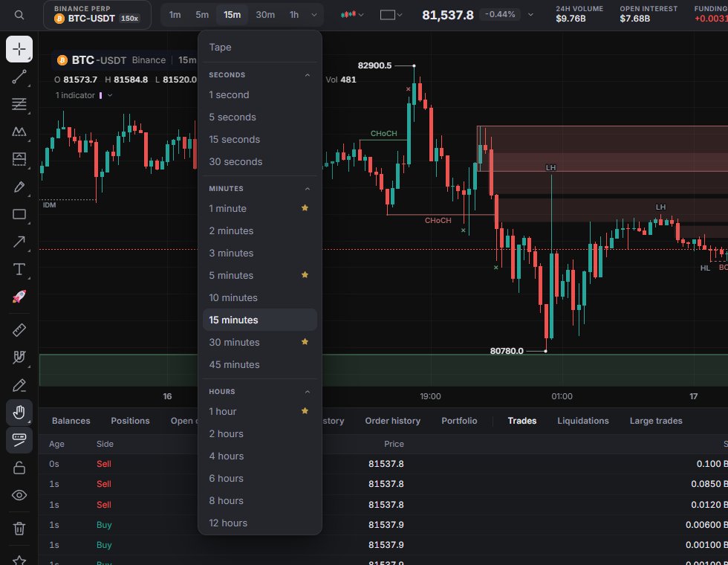This screenshot has width=728, height=565.
Task: Toggle star on 1 minute interval
Action: [305, 208]
